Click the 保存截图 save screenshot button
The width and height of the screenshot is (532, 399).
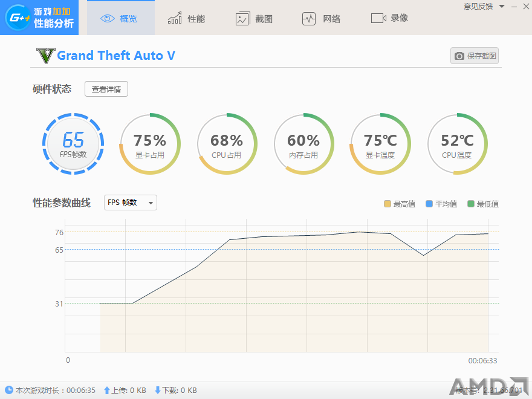[475, 56]
